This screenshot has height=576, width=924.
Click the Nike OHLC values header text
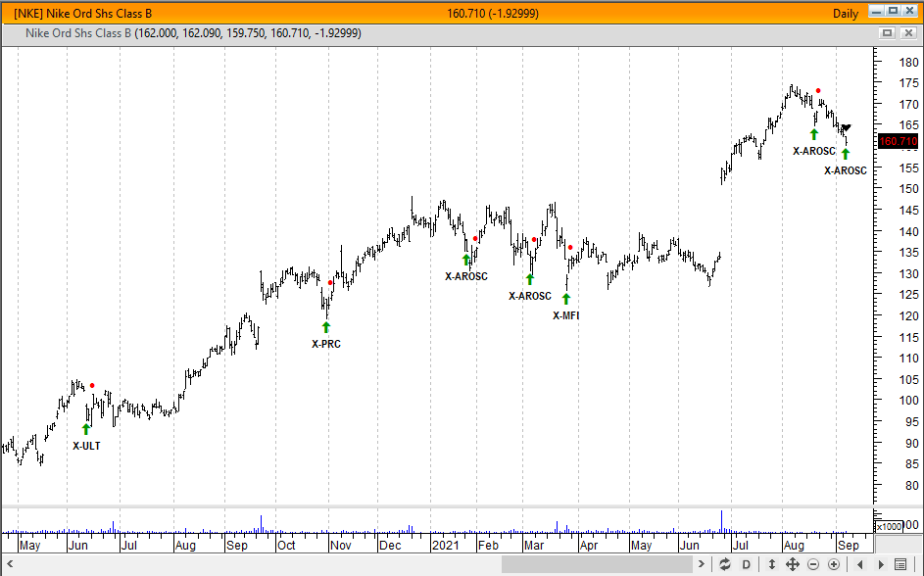coord(193,33)
